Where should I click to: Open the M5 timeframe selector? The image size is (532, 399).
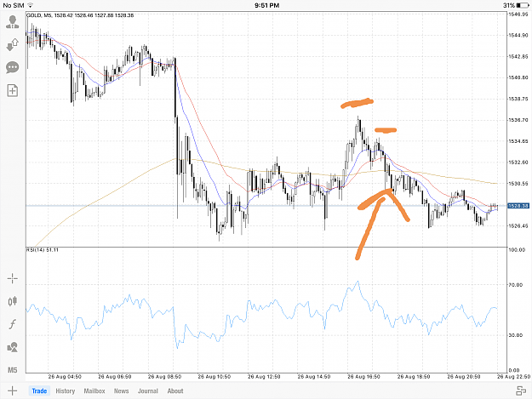coord(13,370)
